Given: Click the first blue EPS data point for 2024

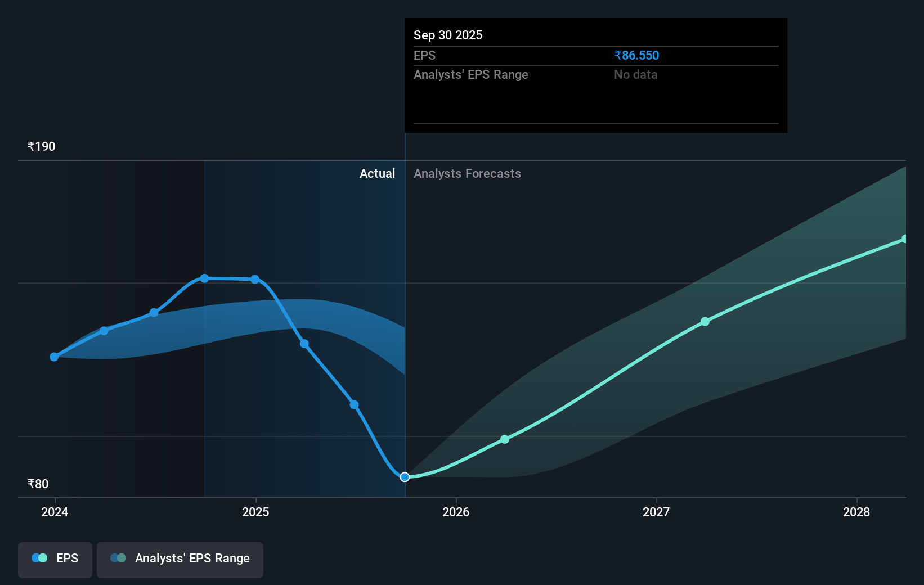Looking at the screenshot, I should tap(53, 357).
